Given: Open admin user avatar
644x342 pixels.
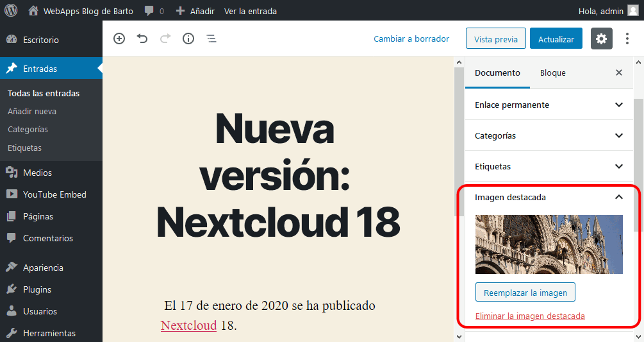Looking at the screenshot, I should point(633,11).
